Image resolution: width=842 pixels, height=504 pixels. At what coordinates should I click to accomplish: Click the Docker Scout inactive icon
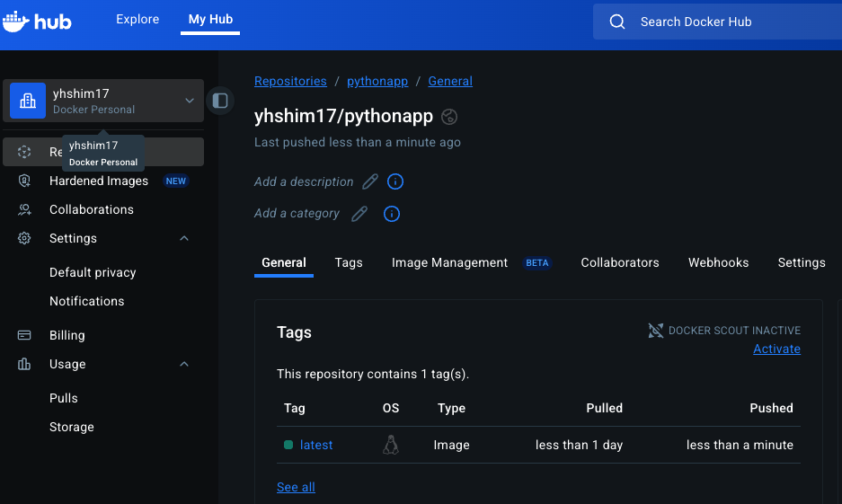[656, 331]
